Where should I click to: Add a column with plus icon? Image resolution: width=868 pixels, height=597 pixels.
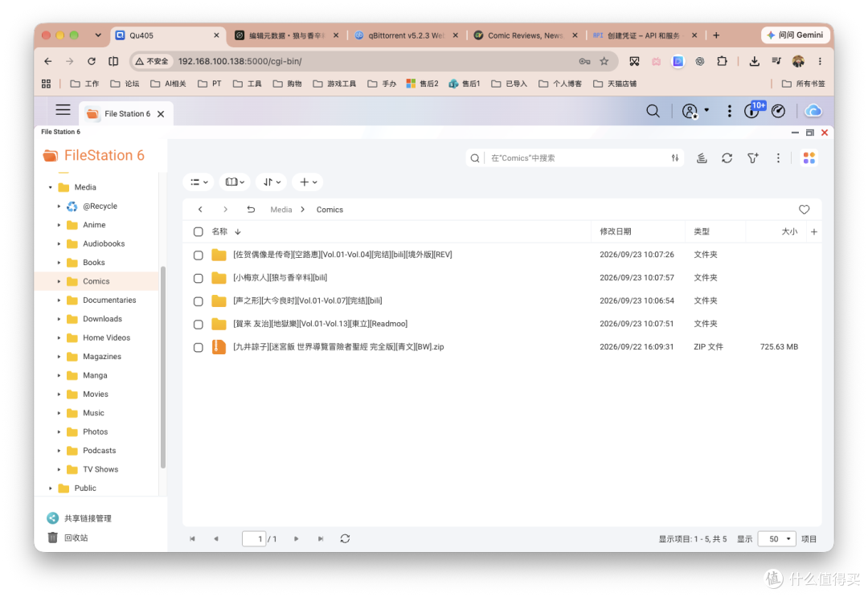point(813,232)
